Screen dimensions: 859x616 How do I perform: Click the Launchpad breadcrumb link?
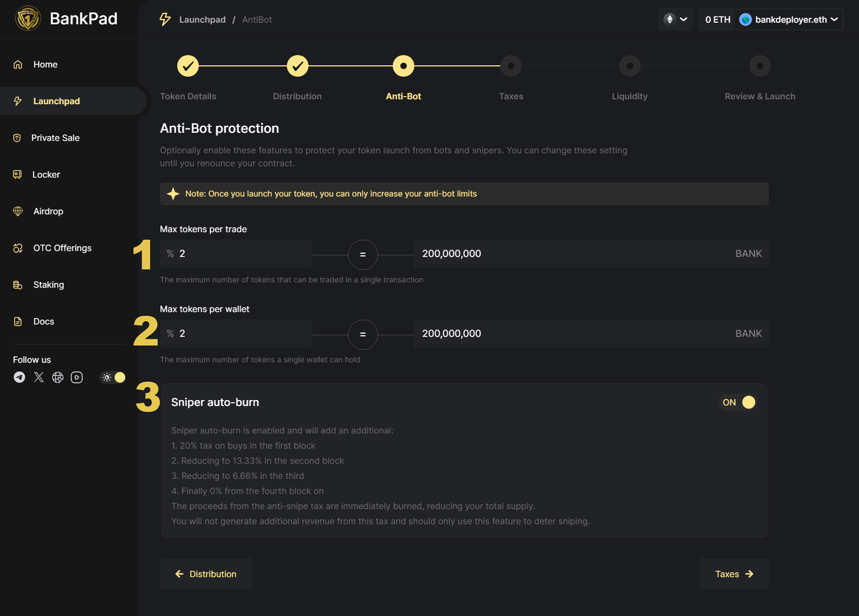(202, 19)
